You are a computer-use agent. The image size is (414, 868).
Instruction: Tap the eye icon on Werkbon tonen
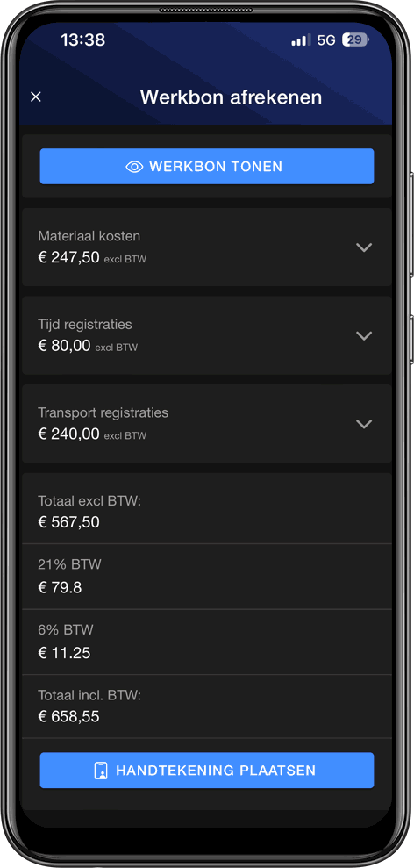pos(134,167)
